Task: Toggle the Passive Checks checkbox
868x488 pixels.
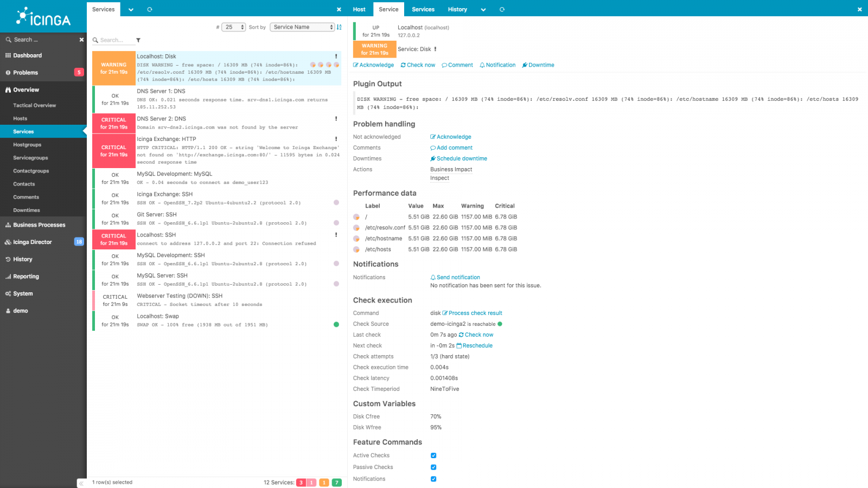Action: click(433, 467)
